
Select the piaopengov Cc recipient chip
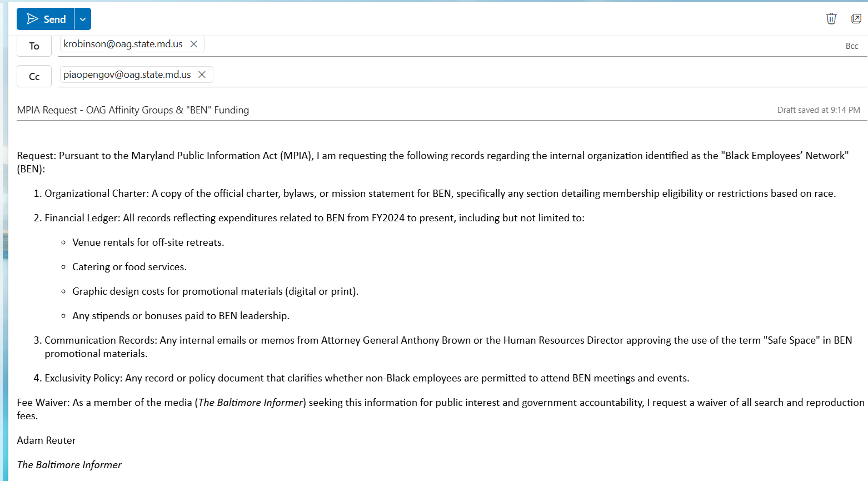(x=127, y=75)
